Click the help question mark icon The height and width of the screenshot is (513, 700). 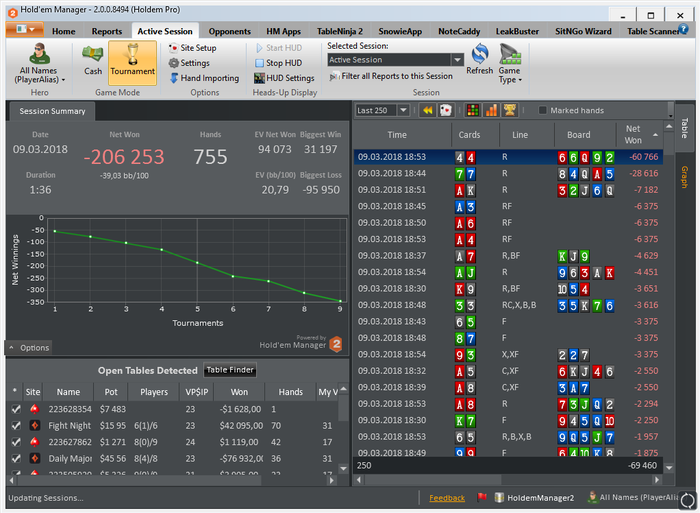683,29
